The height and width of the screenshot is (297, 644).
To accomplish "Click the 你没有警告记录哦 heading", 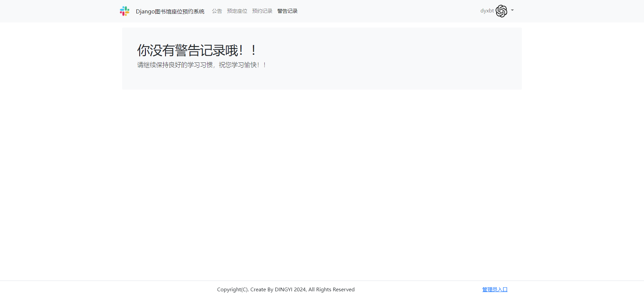I will [197, 50].
